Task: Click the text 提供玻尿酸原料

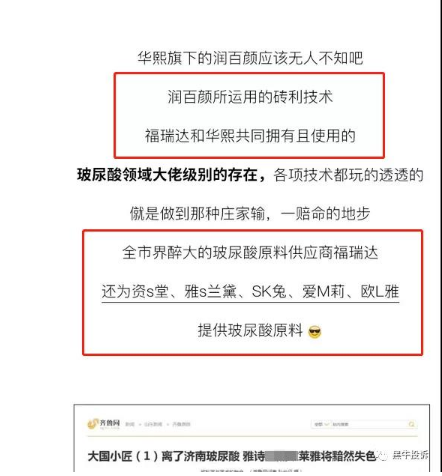Action: pyautogui.click(x=250, y=331)
